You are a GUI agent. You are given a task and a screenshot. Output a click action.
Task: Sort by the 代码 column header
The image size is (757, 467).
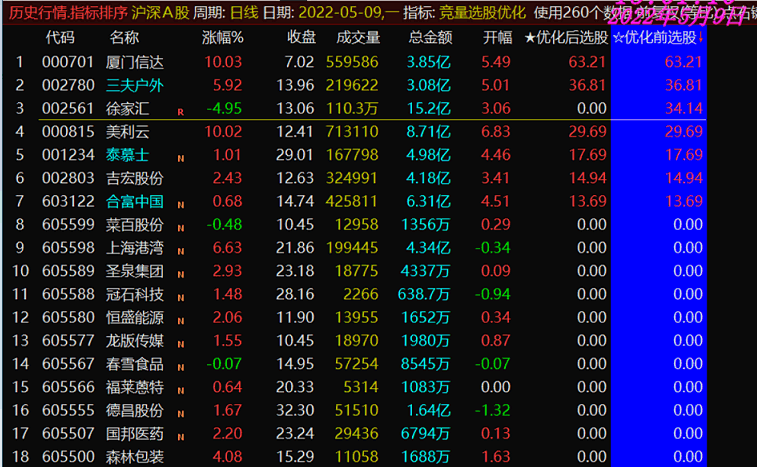pos(60,38)
